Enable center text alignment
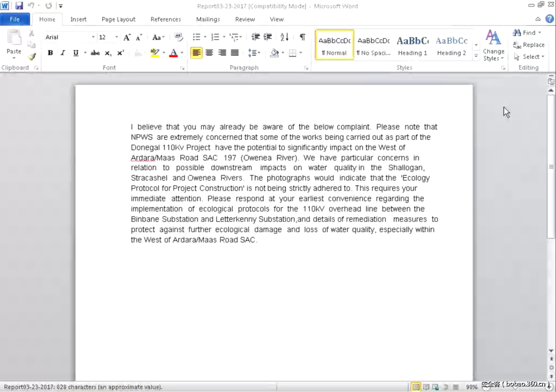This screenshot has width=556, height=392. [x=209, y=53]
